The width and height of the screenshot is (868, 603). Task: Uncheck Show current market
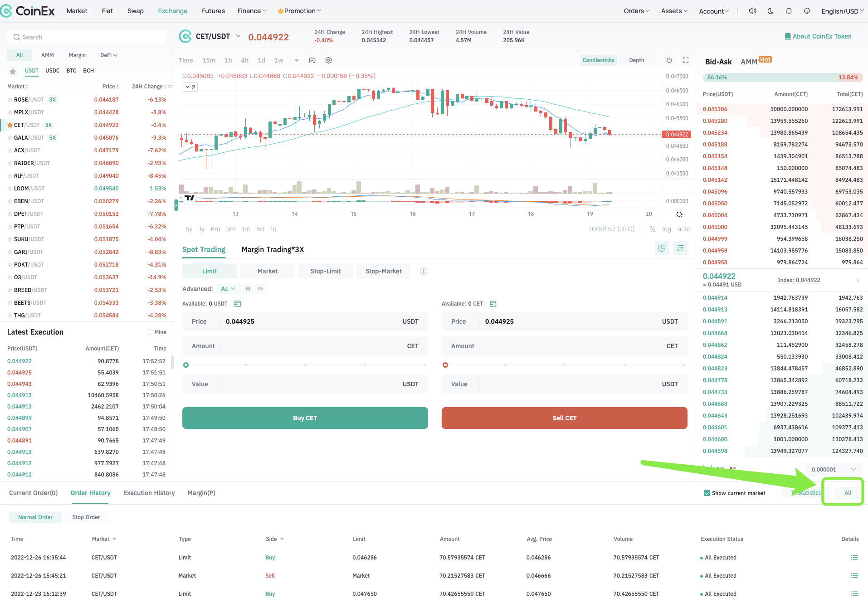click(707, 493)
